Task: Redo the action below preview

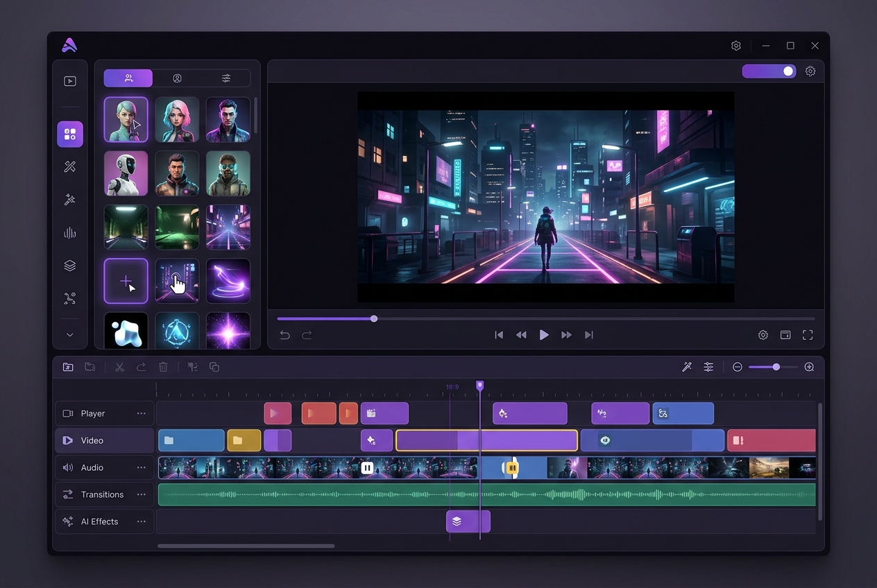Action: 307,335
